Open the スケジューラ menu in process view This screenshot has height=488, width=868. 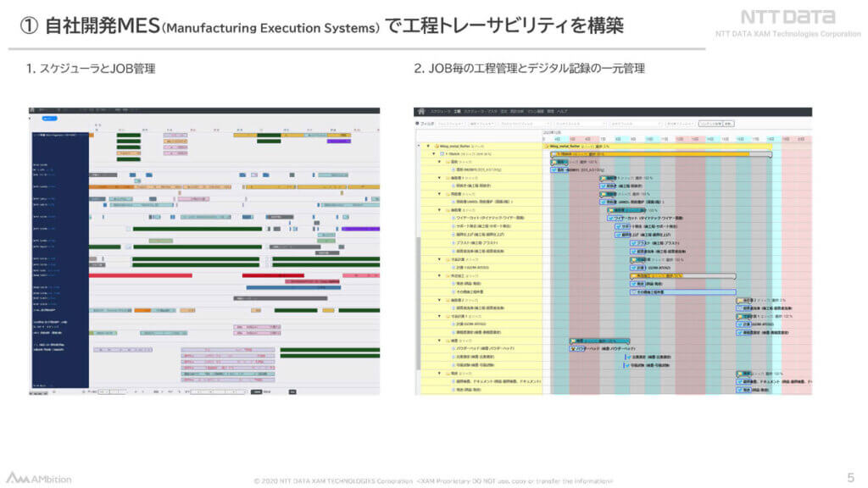(441, 111)
